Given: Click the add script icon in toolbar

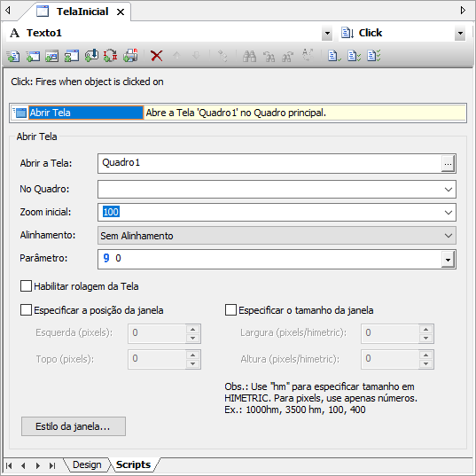Looking at the screenshot, I should coord(13,56).
